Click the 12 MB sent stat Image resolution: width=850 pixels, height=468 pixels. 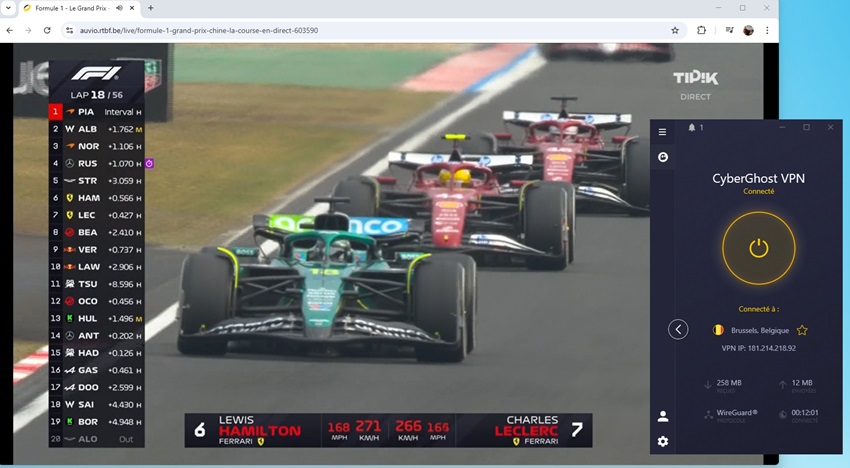(802, 383)
